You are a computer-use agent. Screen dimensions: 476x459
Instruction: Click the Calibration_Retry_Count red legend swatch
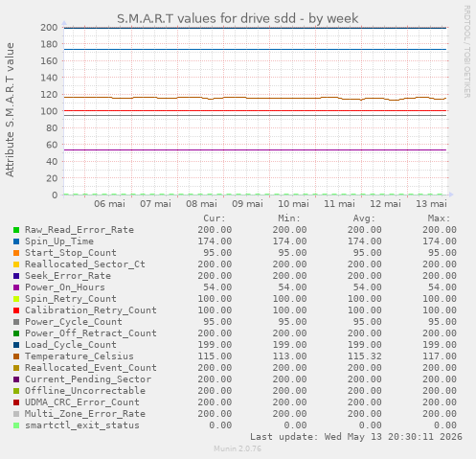[x=16, y=310]
